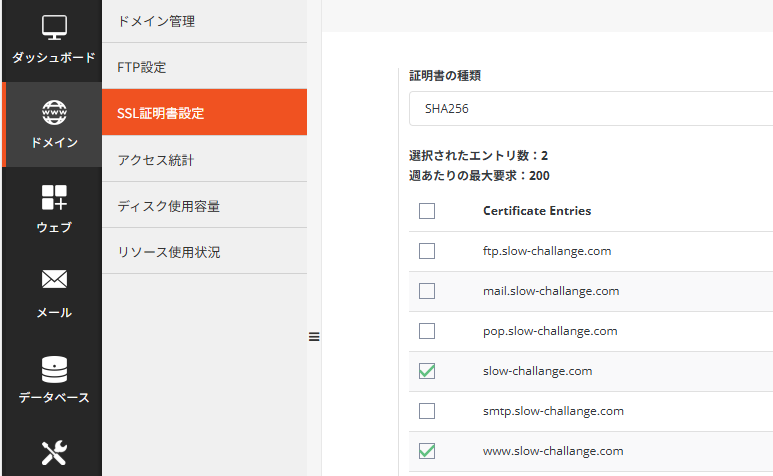Check the ftp.slow-challange.com entry
The width and height of the screenshot is (773, 476).
[427, 251]
